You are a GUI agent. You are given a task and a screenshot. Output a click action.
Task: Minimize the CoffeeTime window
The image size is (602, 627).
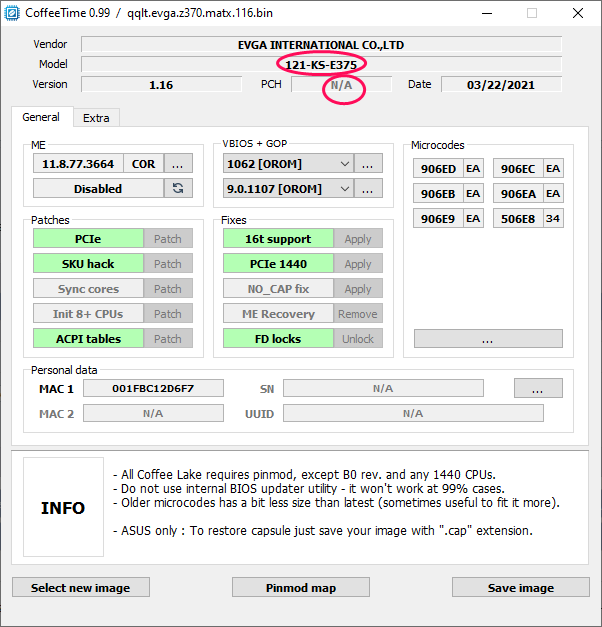point(487,13)
